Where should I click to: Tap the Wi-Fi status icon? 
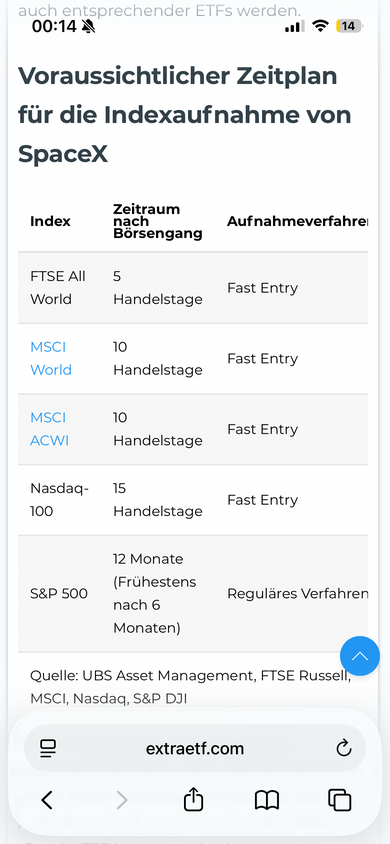(x=321, y=26)
